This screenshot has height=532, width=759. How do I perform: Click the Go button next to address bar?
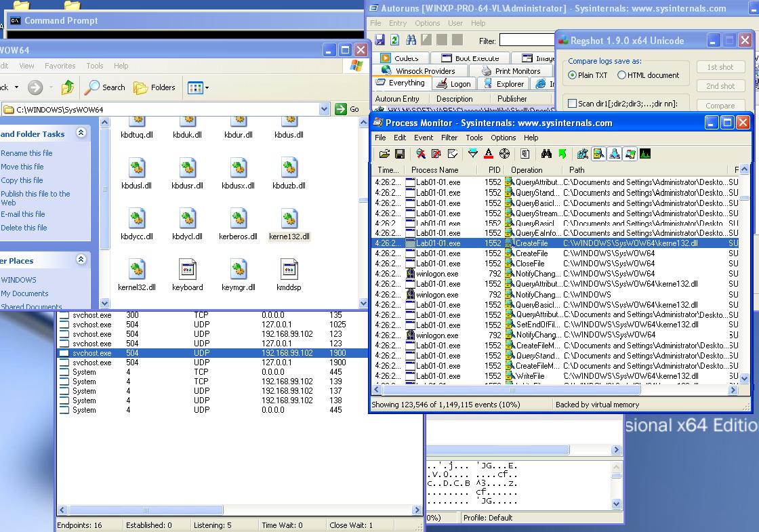point(348,109)
